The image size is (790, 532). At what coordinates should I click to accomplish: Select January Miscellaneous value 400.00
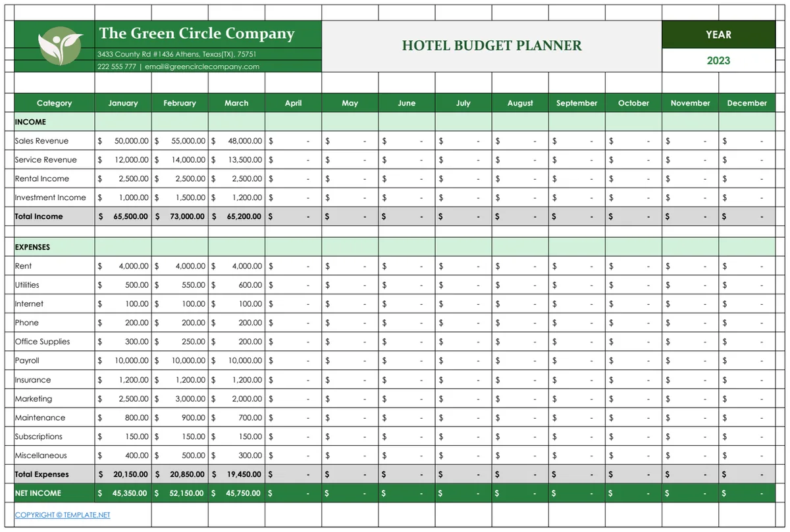tap(123, 456)
